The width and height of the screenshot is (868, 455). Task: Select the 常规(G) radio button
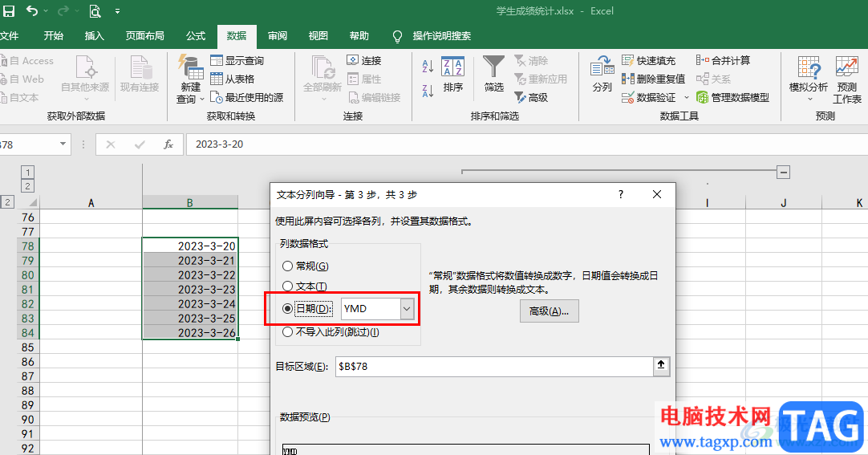click(287, 266)
